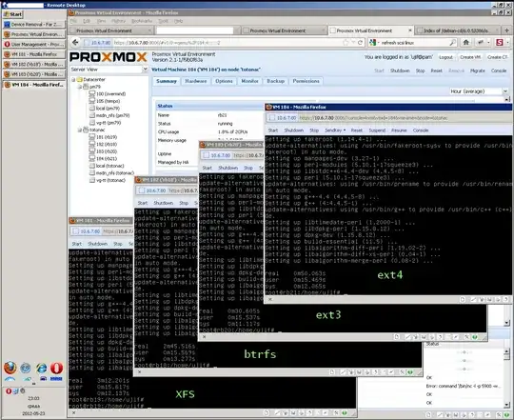Switch to User Management Opera taskbar item
The width and height of the screenshot is (514, 420).
34,44
